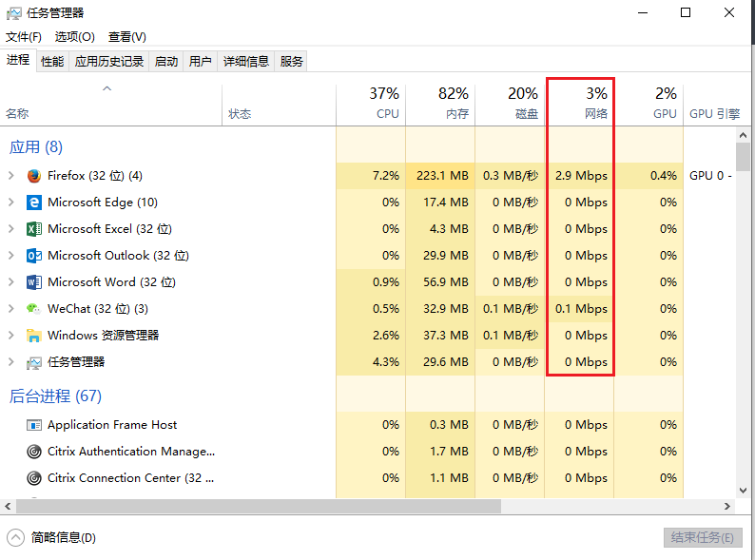Click the Task Manager title bar icon
Viewport: 755px width, 560px height.
[x=13, y=13]
